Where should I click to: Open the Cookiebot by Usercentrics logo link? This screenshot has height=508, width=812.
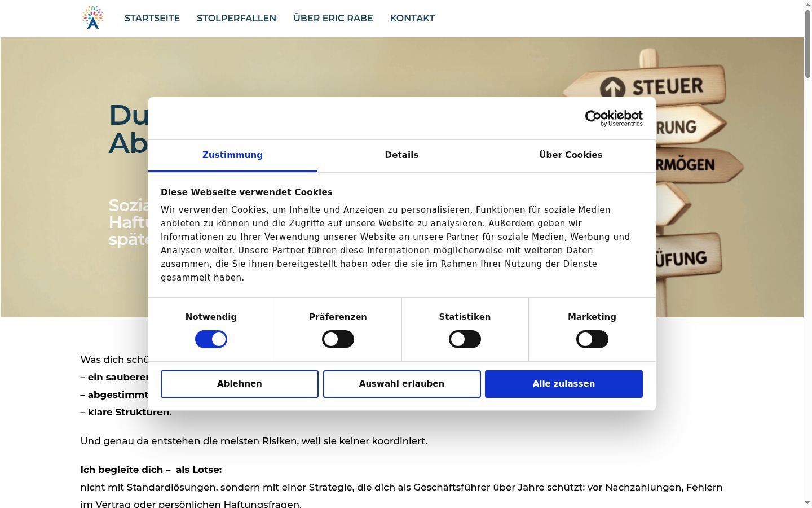pos(614,118)
